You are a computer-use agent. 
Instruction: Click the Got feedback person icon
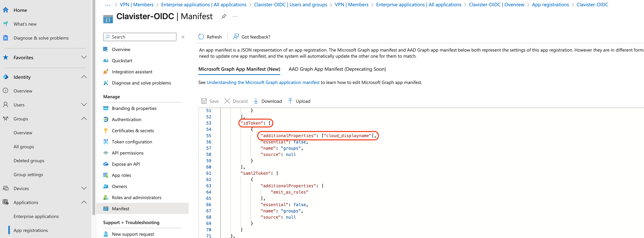(236, 37)
